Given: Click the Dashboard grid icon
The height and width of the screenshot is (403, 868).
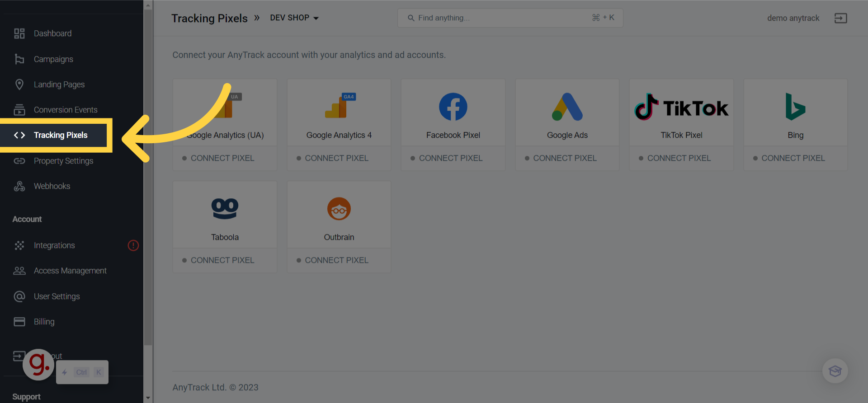Looking at the screenshot, I should [x=19, y=33].
